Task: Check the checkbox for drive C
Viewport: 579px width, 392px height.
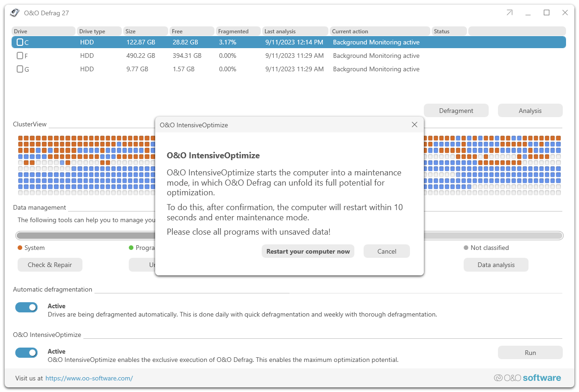Action: 19,42
